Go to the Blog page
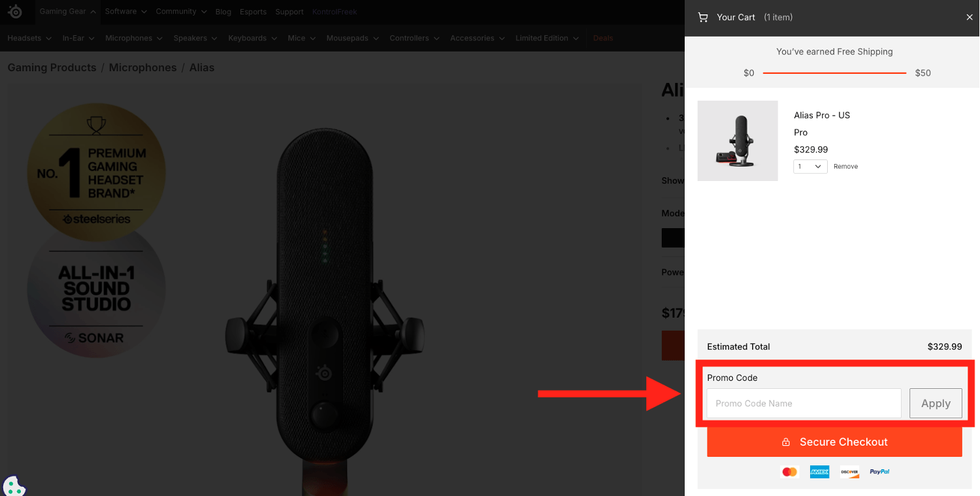The width and height of the screenshot is (980, 496). point(223,12)
